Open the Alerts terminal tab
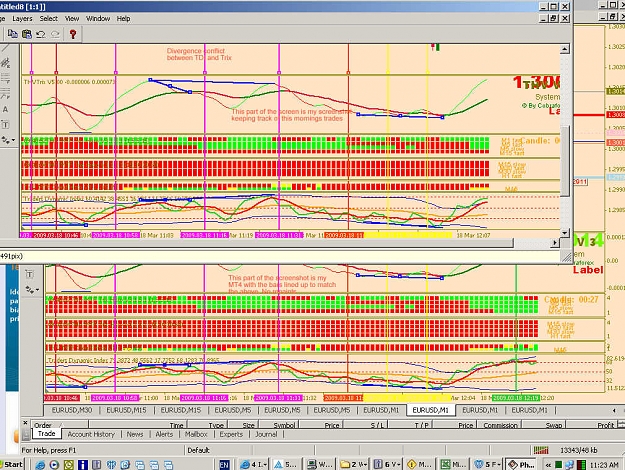This screenshot has height=470, width=625. tap(164, 434)
